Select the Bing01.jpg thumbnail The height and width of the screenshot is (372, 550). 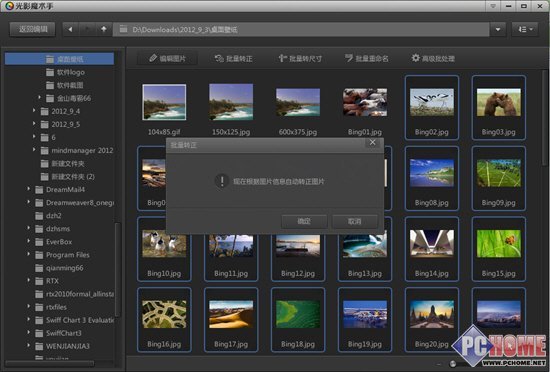(x=365, y=102)
